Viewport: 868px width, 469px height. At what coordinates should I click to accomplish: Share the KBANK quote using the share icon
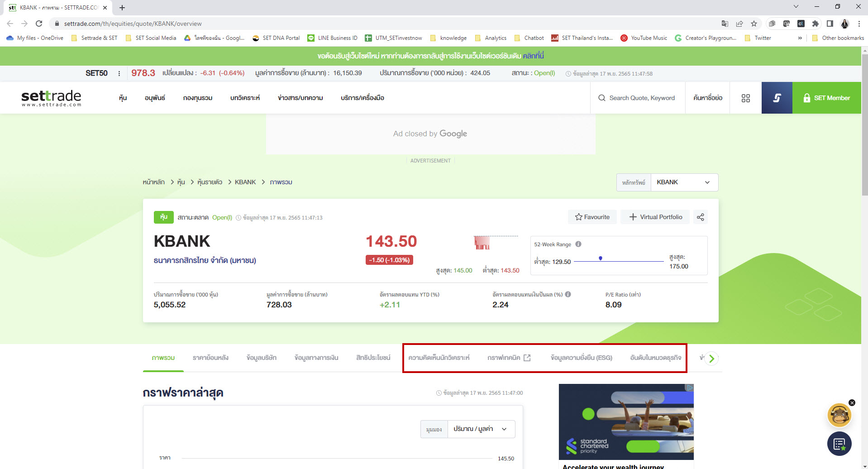tap(700, 217)
